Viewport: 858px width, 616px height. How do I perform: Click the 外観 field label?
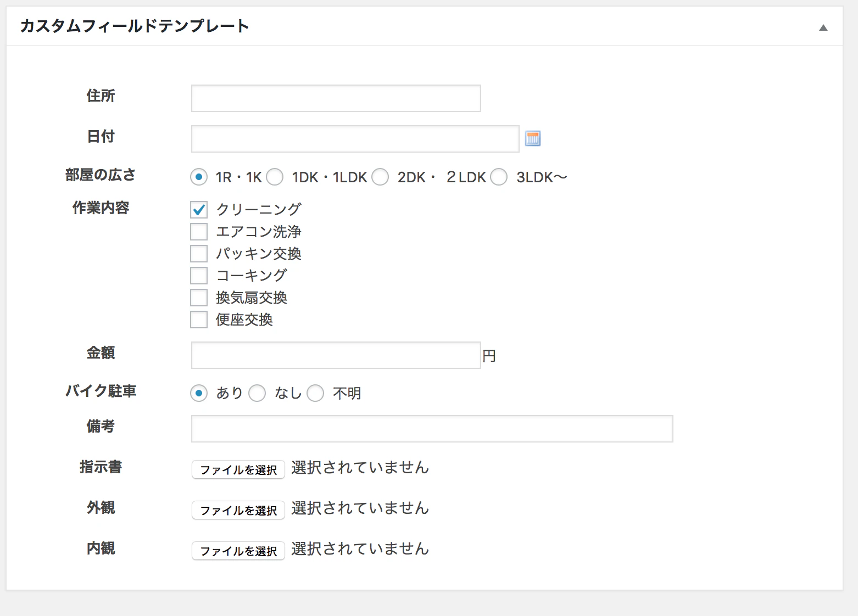101,507
